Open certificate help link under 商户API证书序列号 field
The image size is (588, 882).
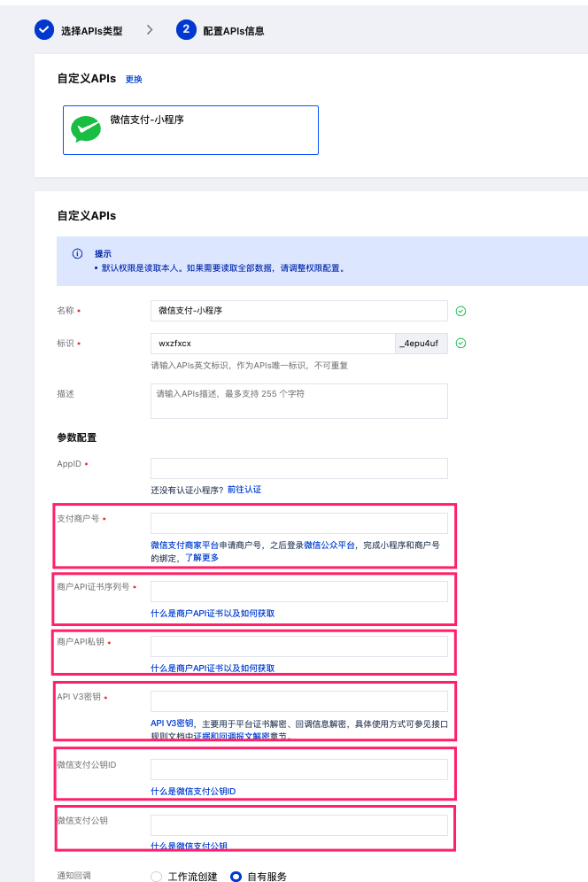point(213,613)
